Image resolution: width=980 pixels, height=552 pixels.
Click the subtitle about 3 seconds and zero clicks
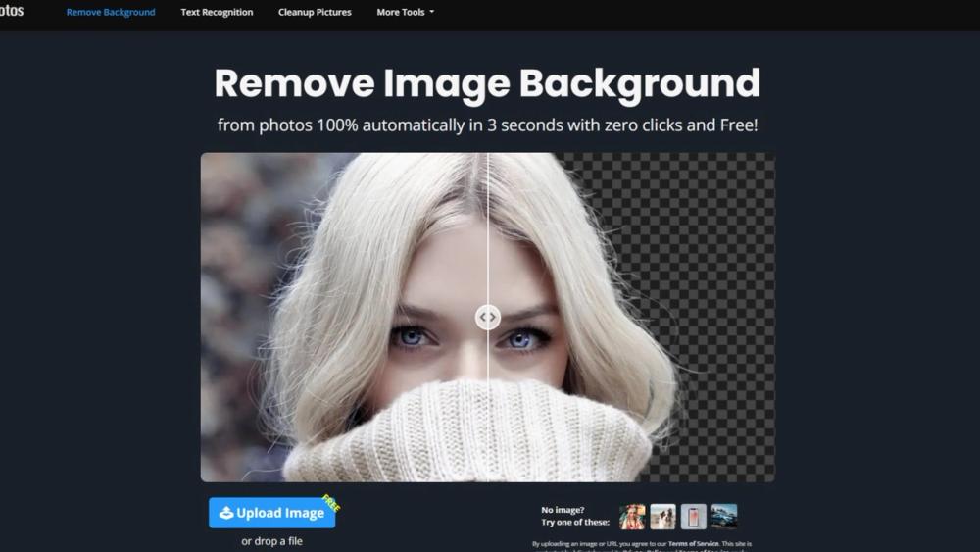tap(487, 125)
